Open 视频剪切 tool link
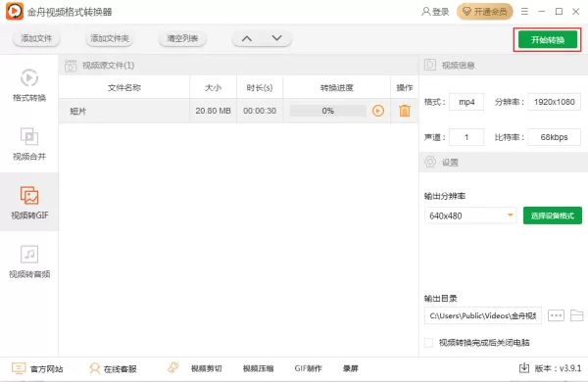 [206, 369]
